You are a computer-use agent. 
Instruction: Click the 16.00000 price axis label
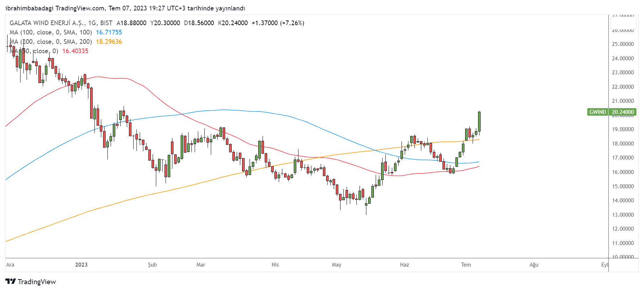pyautogui.click(x=623, y=172)
